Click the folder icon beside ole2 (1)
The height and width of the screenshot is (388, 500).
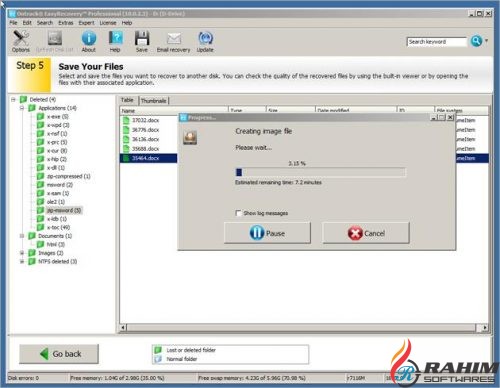40,202
